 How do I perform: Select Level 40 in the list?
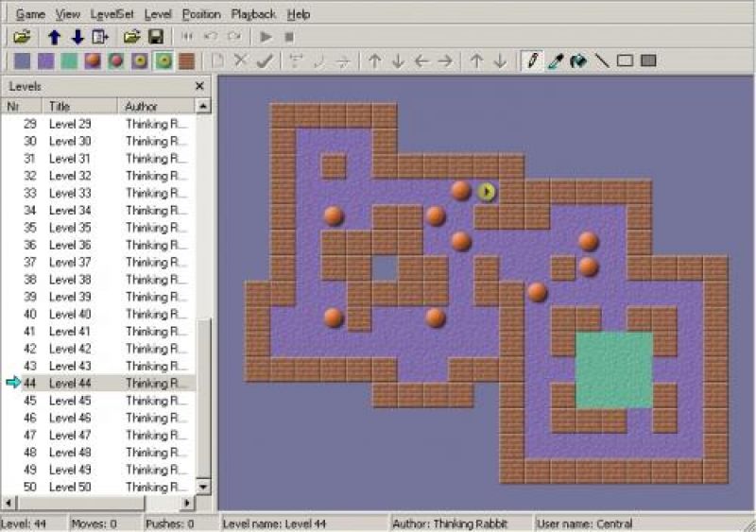(98, 314)
